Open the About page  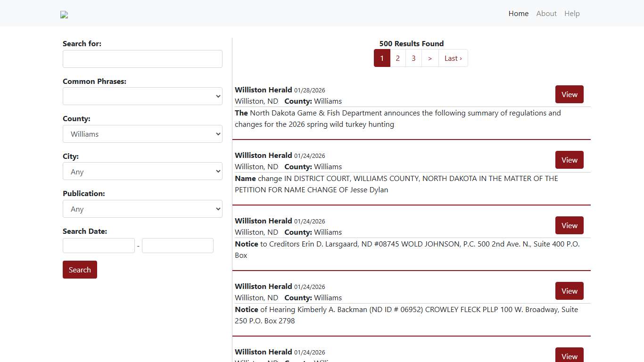546,13
